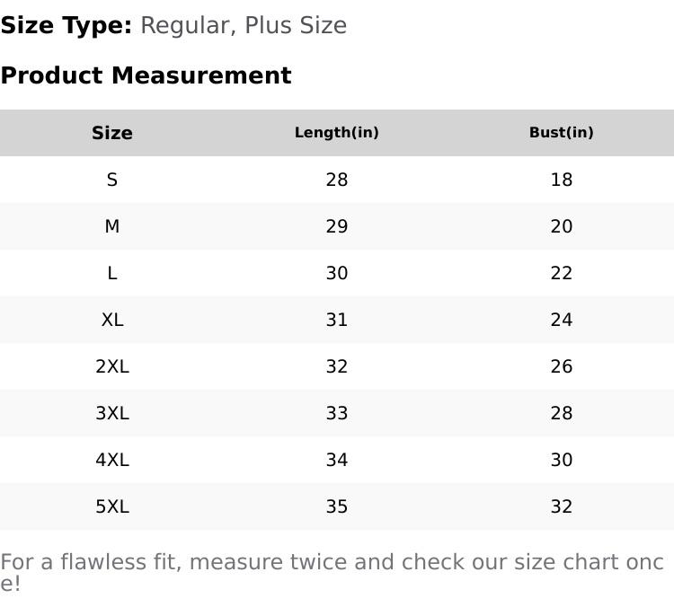Click length value 28 for size S
The height and width of the screenshot is (616, 674).
pyautogui.click(x=337, y=180)
